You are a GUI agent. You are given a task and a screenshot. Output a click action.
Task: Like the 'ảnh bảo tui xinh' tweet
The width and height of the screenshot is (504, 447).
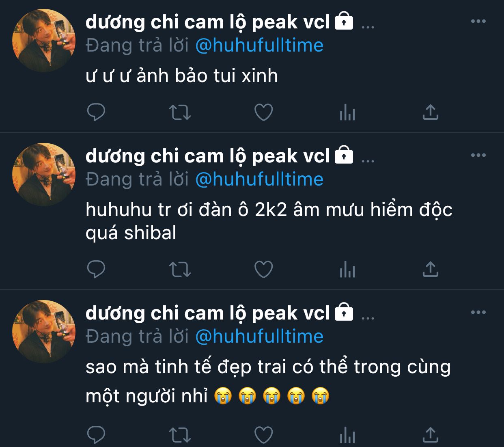(263, 112)
